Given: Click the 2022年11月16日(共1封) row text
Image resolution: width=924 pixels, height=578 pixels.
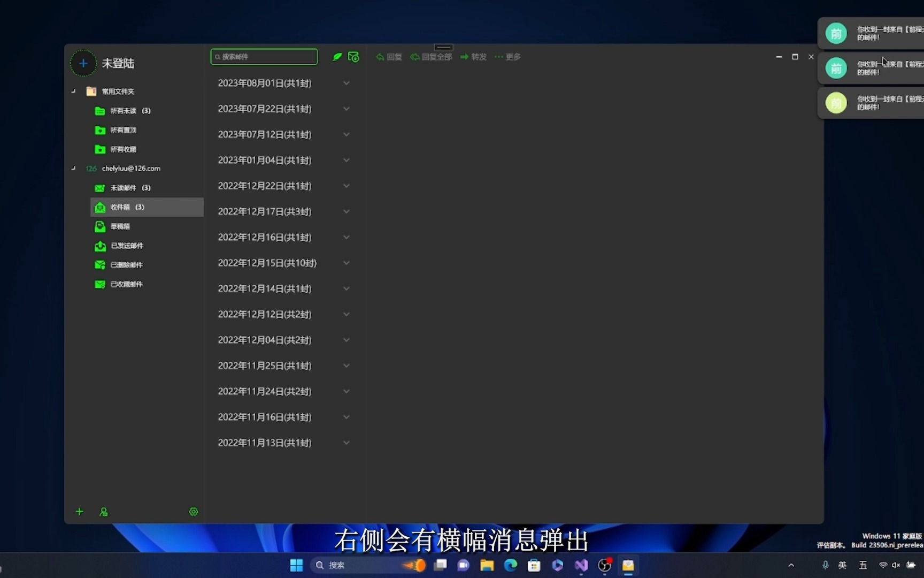Looking at the screenshot, I should [265, 417].
